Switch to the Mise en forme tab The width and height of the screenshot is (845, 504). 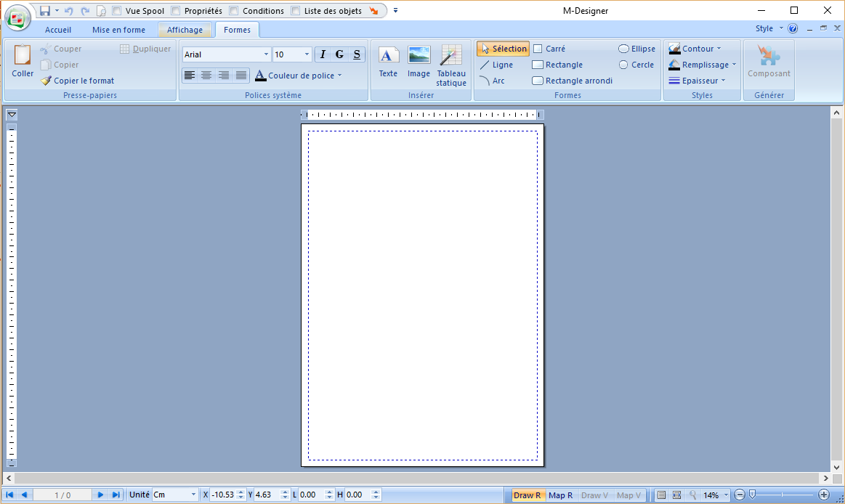coord(118,30)
